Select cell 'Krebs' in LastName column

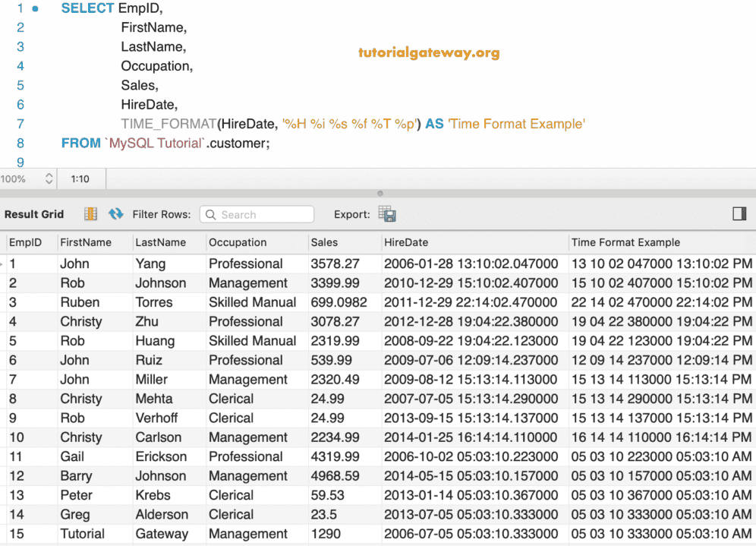coord(153,495)
